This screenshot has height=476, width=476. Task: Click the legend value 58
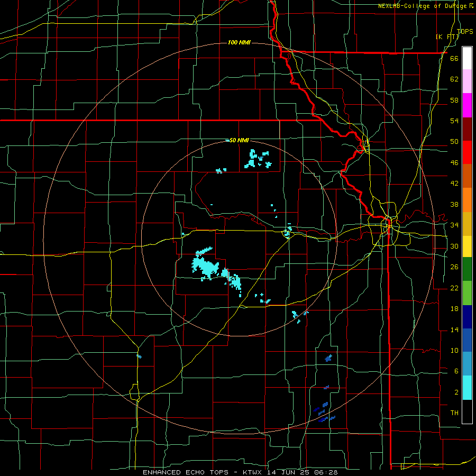(x=454, y=100)
